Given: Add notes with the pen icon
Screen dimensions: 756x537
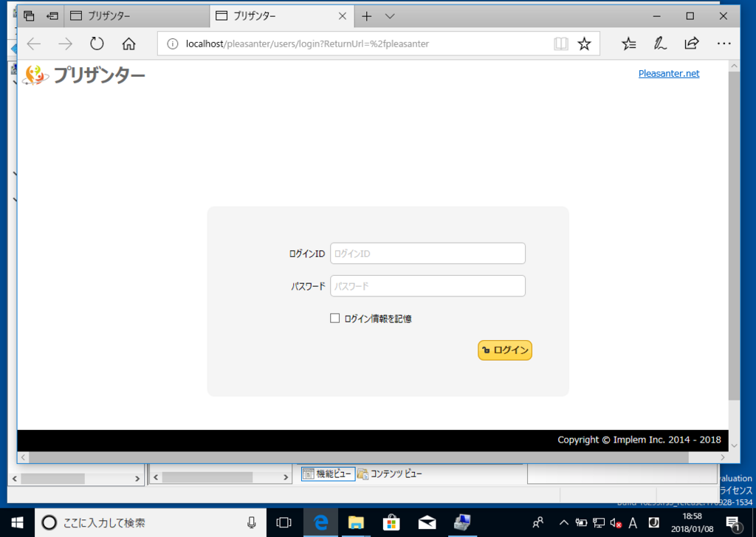Looking at the screenshot, I should 660,44.
